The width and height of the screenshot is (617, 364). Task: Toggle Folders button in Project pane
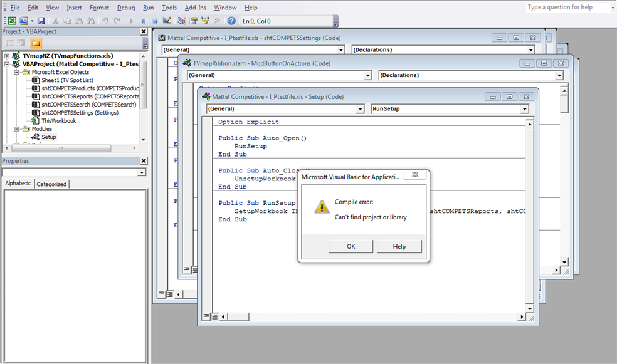[35, 43]
